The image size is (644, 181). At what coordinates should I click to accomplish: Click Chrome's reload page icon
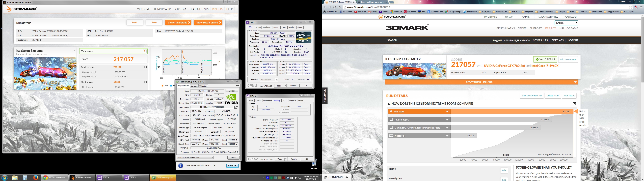[x=335, y=7]
